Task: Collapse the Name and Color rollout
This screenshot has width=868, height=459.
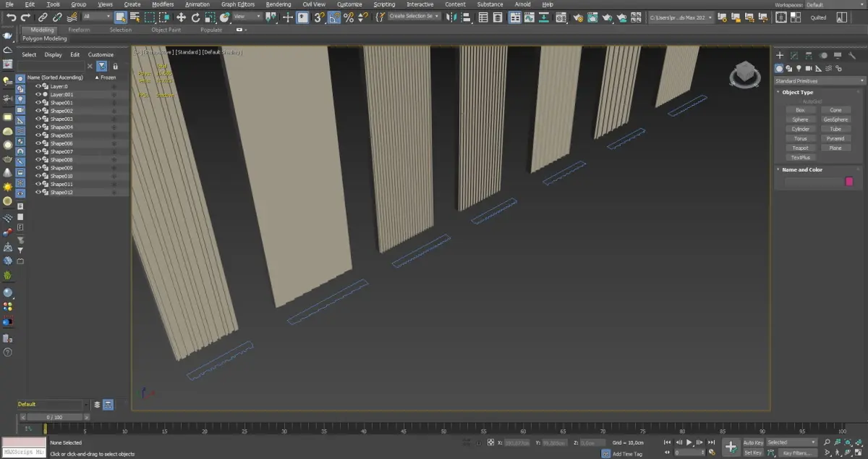Action: pyautogui.click(x=802, y=169)
